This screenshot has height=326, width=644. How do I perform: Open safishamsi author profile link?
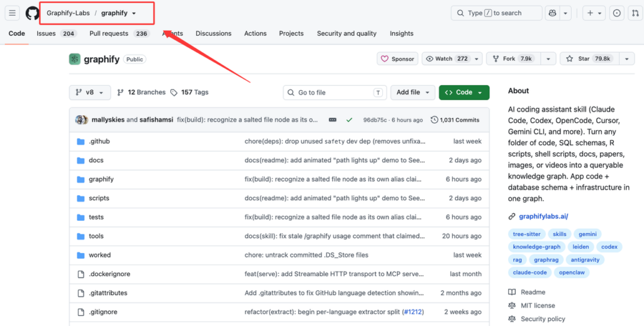coord(156,120)
